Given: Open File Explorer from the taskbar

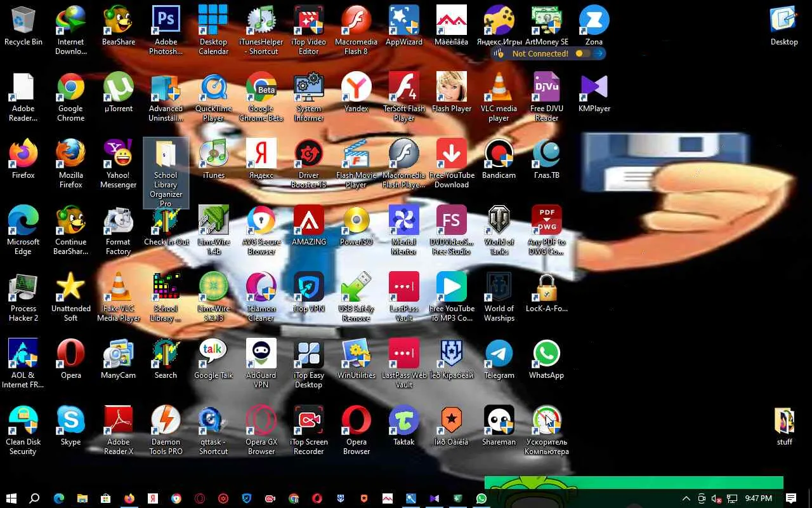Looking at the screenshot, I should pyautogui.click(x=82, y=498).
